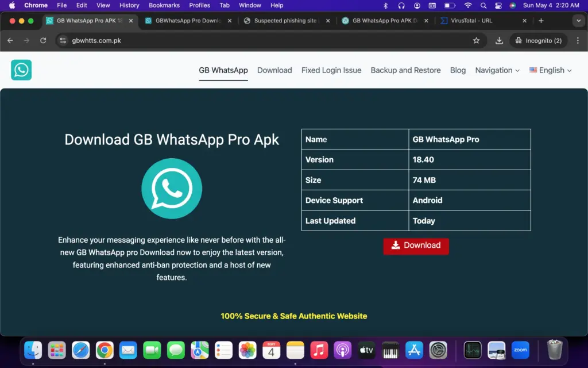Image resolution: width=588 pixels, height=368 pixels.
Task: Open System Settings from the Dock
Action: pyautogui.click(x=438, y=350)
